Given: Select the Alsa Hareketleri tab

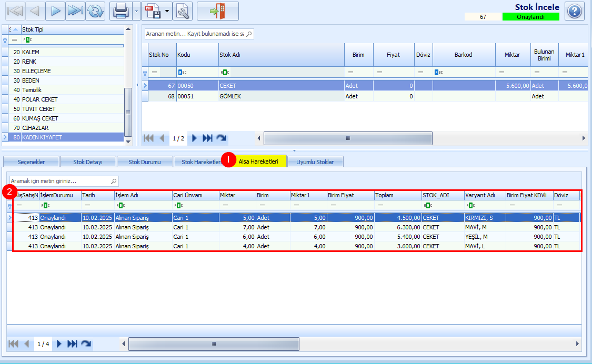Looking at the screenshot, I should 258,161.
